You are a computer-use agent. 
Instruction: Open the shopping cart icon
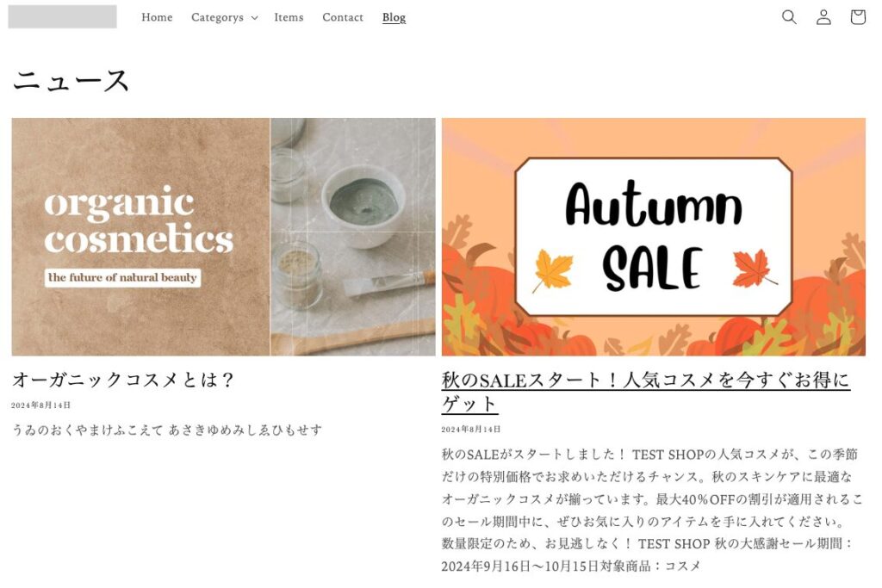point(857,17)
